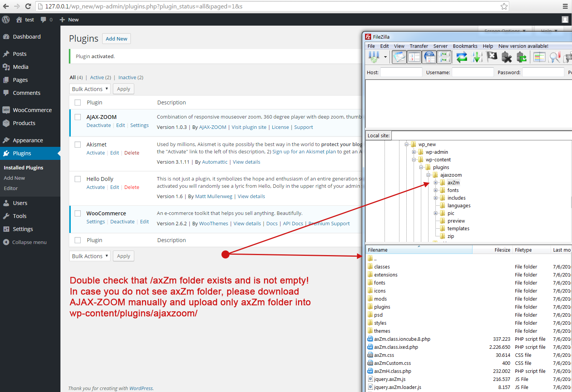The height and width of the screenshot is (392, 572).
Task: Click the WordPress logo in admin bar
Action: click(x=6, y=20)
